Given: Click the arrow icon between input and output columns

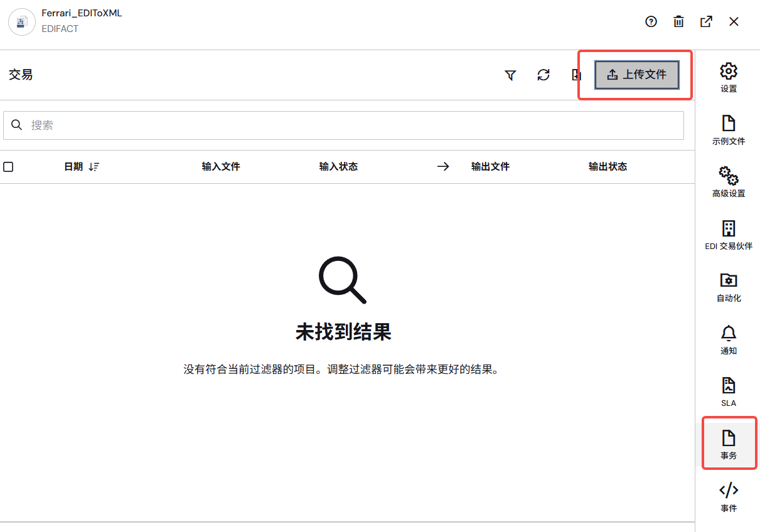Looking at the screenshot, I should coord(444,167).
